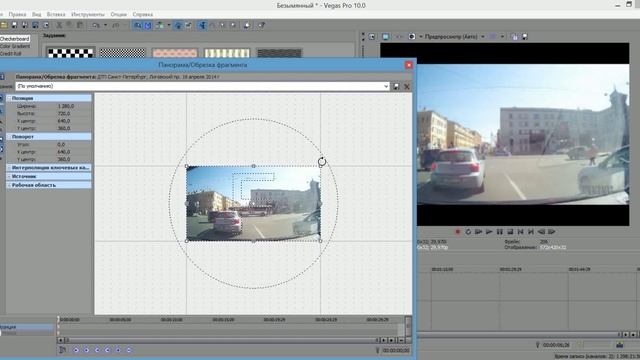The width and height of the screenshot is (640, 360).
Task: Open Video Output FX in preview toolbar
Action: click(x=399, y=37)
